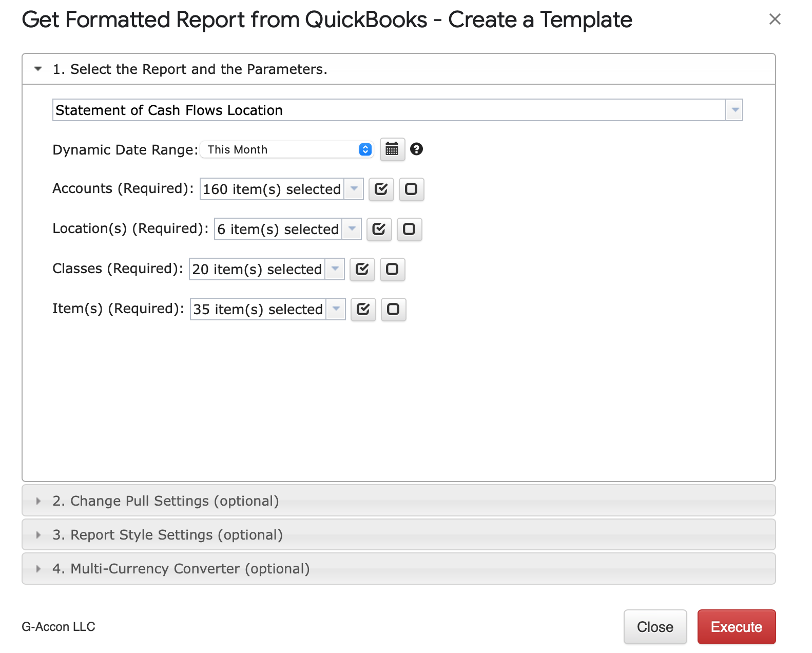Deselect all Accounts with empty box icon
Screen dimensions: 812x653
point(411,189)
